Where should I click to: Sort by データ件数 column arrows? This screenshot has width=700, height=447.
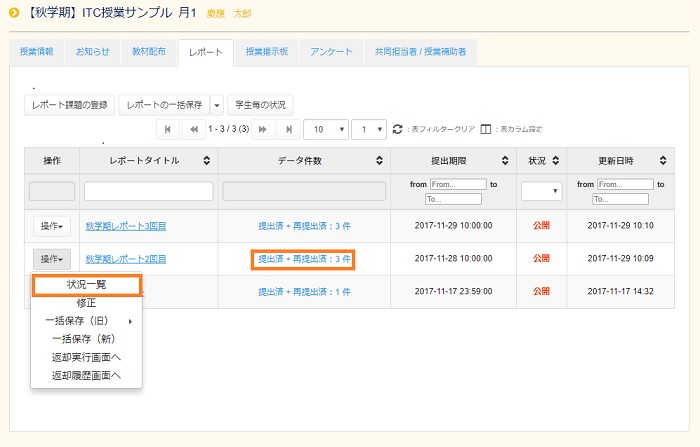coord(379,160)
